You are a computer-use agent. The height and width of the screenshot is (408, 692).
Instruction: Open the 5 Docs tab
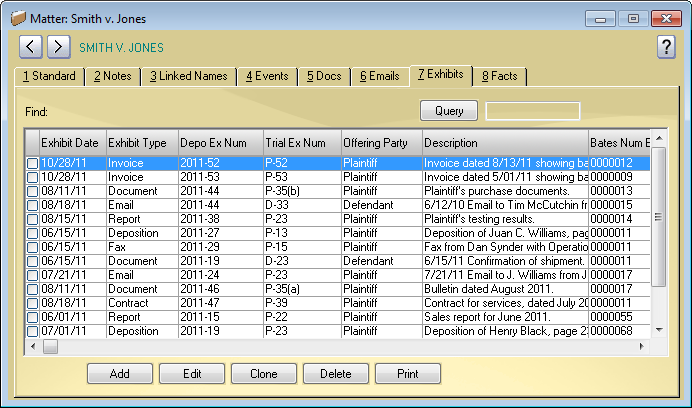point(324,76)
